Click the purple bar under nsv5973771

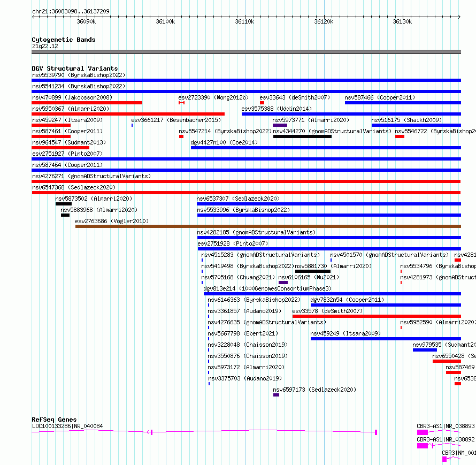(280, 125)
